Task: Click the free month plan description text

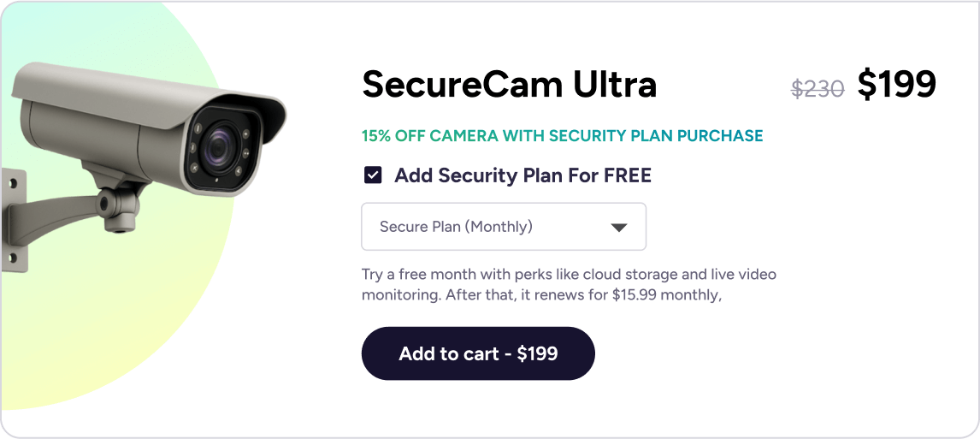Action: [569, 276]
